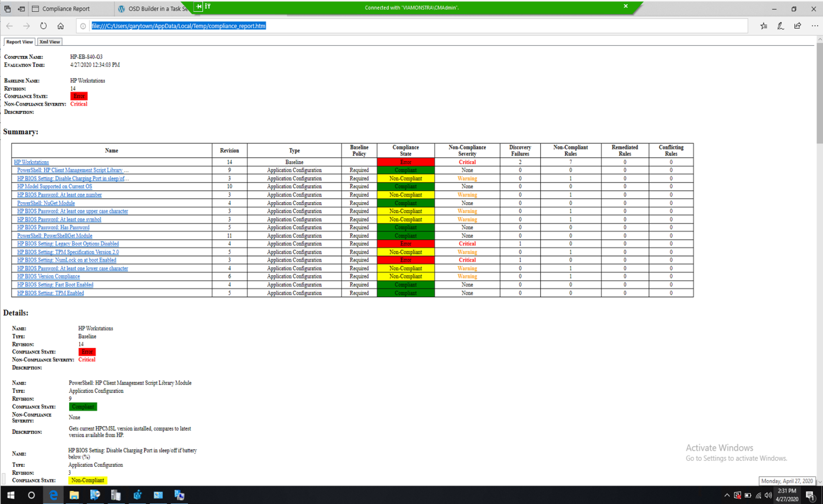Viewport: 823px width, 504px height.
Task: Switch to the Xml View tab
Action: click(49, 42)
